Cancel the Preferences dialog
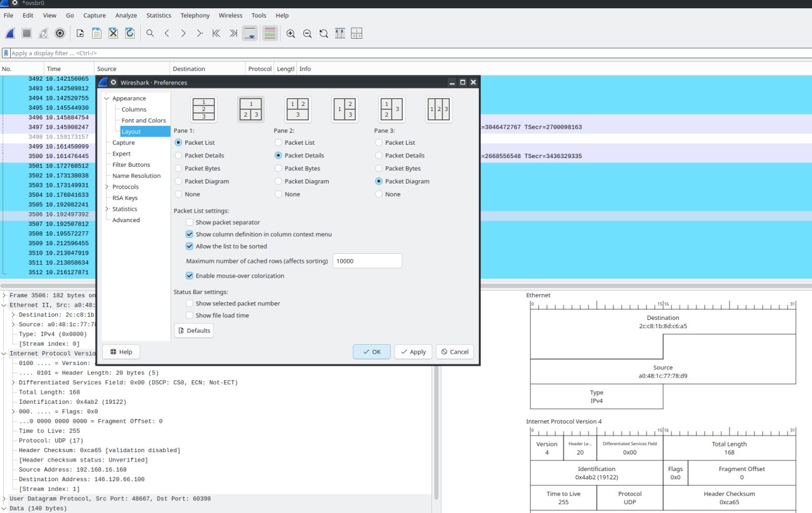 click(x=455, y=352)
